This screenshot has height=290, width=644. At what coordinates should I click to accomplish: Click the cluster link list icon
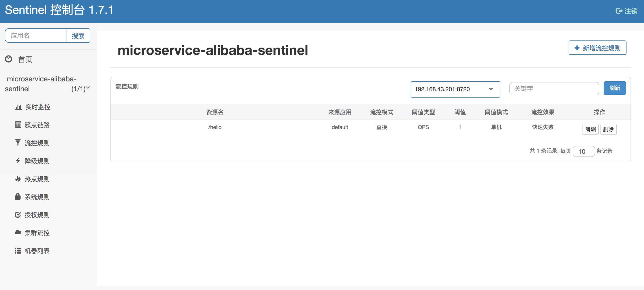point(18,125)
